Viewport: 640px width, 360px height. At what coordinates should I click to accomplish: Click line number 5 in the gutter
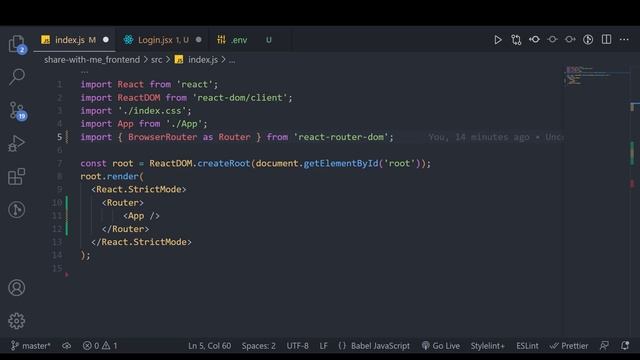click(60, 137)
